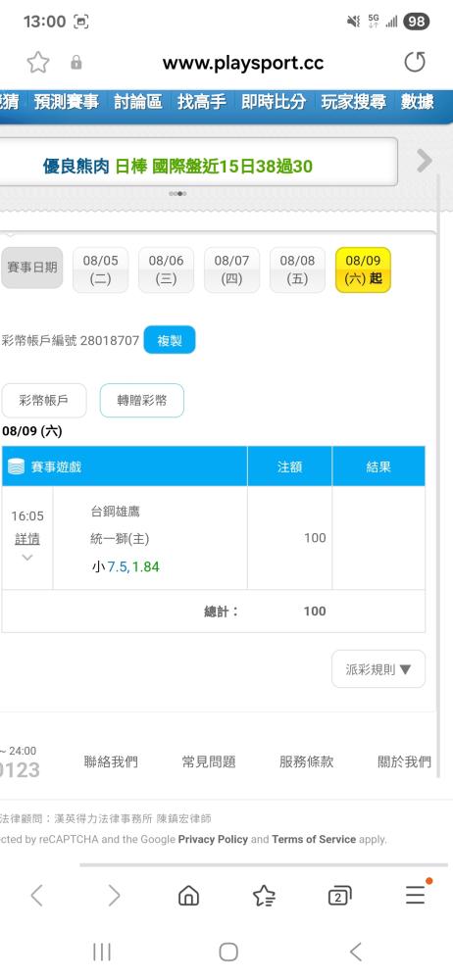Open 討論區 menu item
Screen dimensions: 453x980
[x=138, y=102]
